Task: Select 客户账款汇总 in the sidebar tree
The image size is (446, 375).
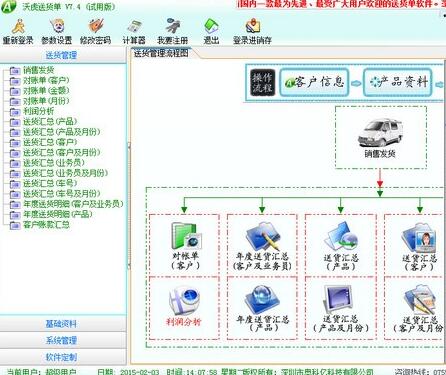Action: point(46,225)
